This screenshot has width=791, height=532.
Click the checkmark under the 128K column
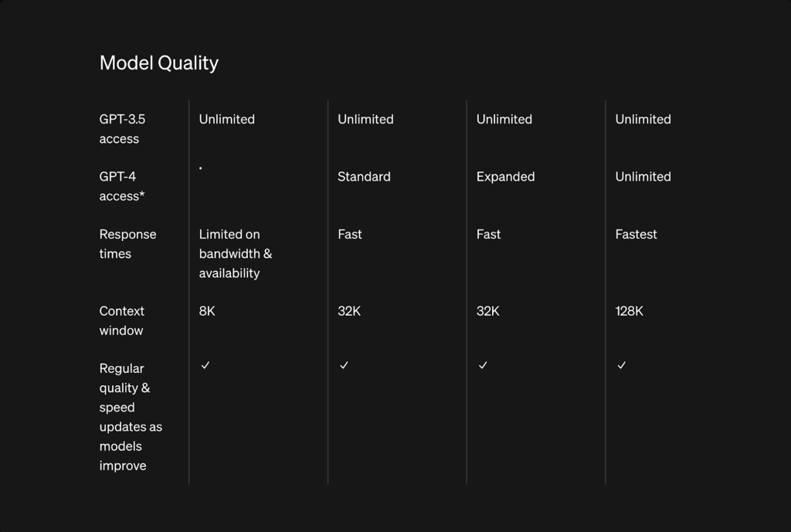[622, 365]
